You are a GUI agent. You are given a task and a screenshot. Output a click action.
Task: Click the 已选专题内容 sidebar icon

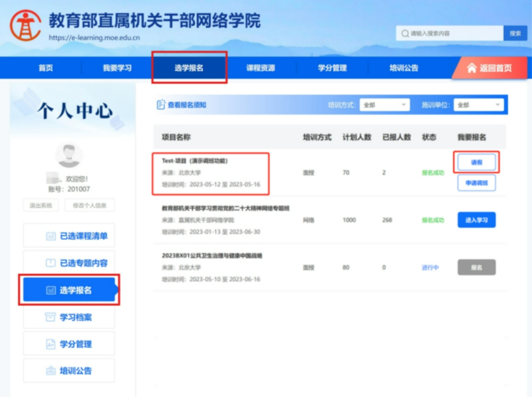51,263
